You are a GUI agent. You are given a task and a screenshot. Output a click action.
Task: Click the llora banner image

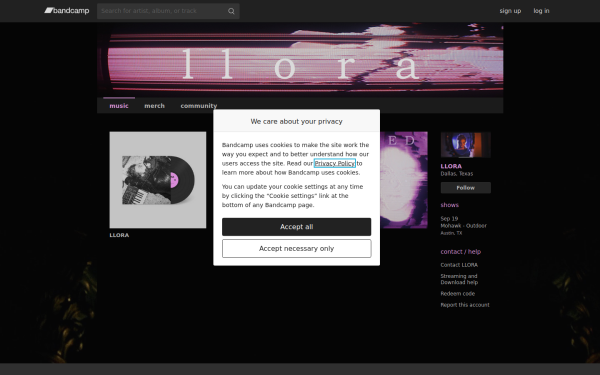[x=300, y=60]
